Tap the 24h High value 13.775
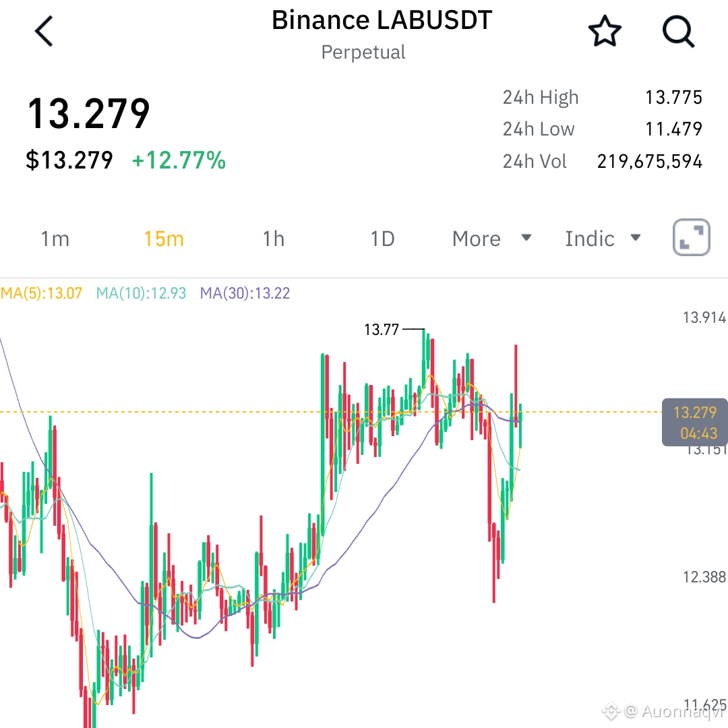This screenshot has height=728, width=728. point(673,98)
